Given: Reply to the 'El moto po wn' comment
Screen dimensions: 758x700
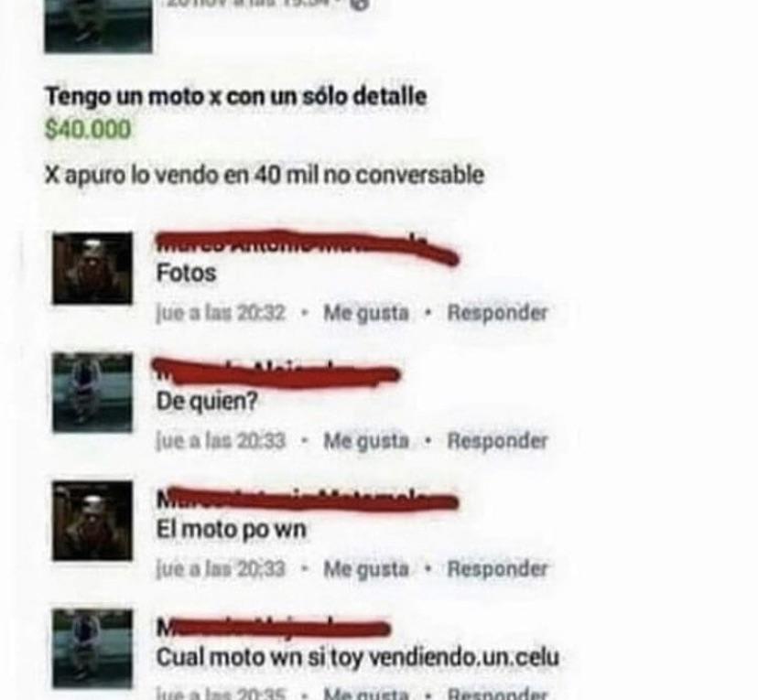Looking at the screenshot, I should click(x=497, y=568).
